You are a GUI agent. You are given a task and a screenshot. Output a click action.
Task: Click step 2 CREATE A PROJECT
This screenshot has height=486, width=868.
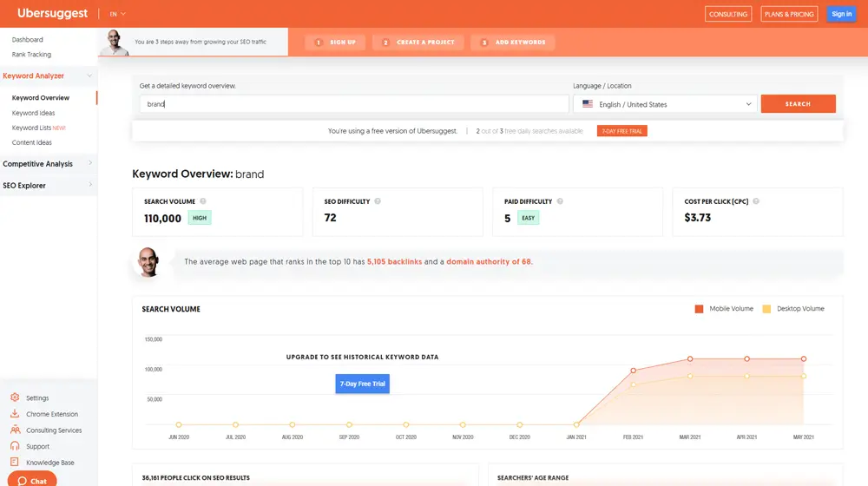[x=418, y=42]
